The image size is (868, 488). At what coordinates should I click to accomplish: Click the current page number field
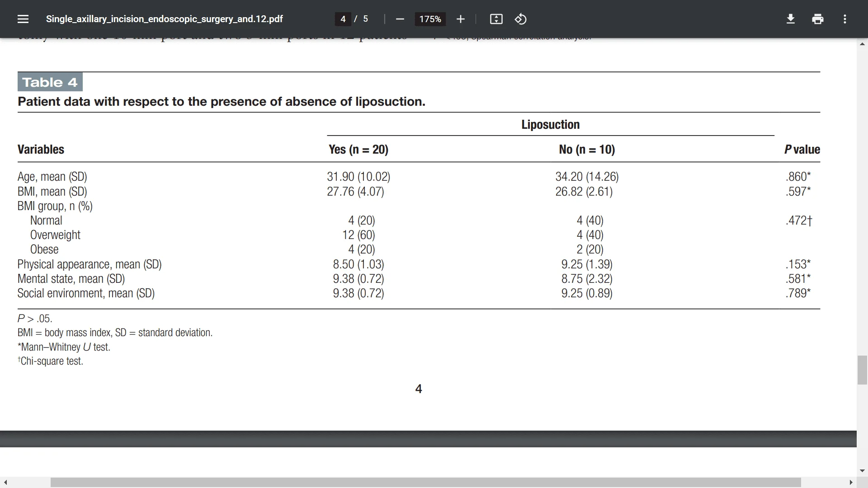tap(343, 19)
